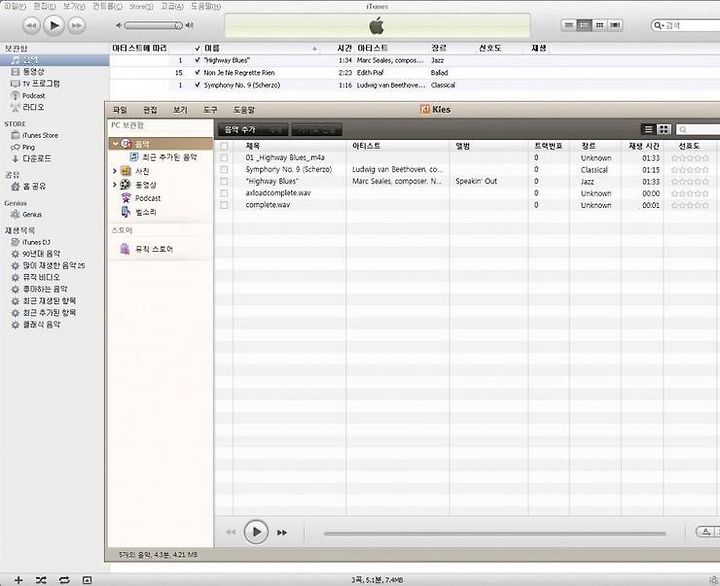Toggle repeat in iTunes bottom bar
720x586 pixels.
click(x=64, y=580)
